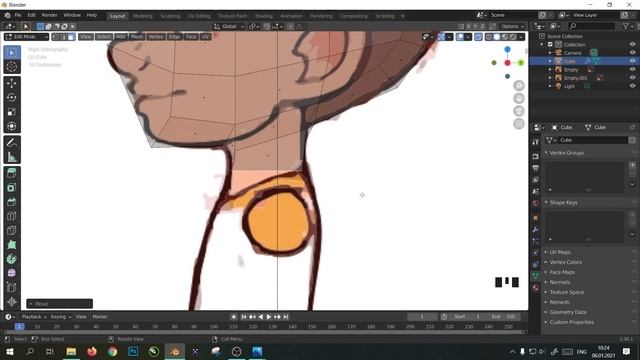Activate the Rotate tool
This screenshot has height=360, width=640.
pyautogui.click(x=12, y=97)
